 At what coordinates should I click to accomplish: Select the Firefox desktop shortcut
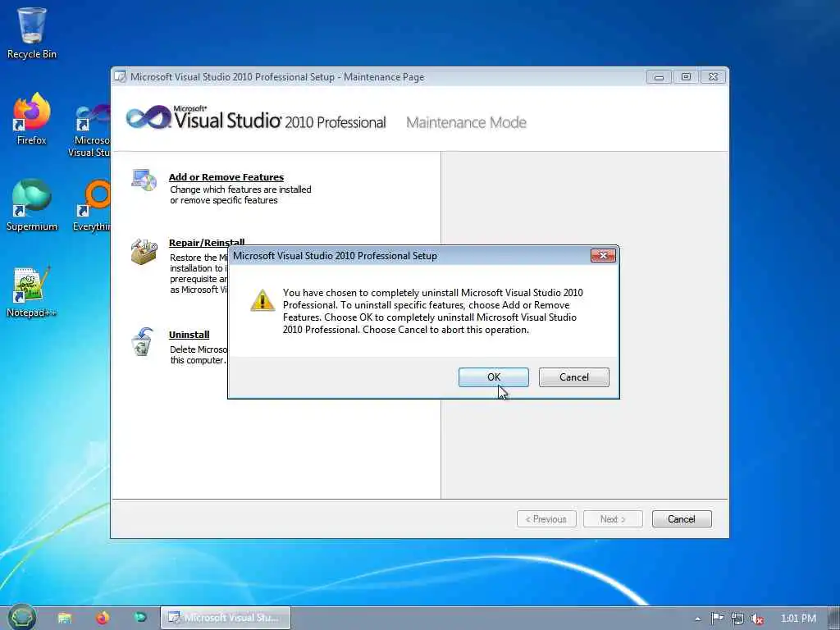point(32,119)
